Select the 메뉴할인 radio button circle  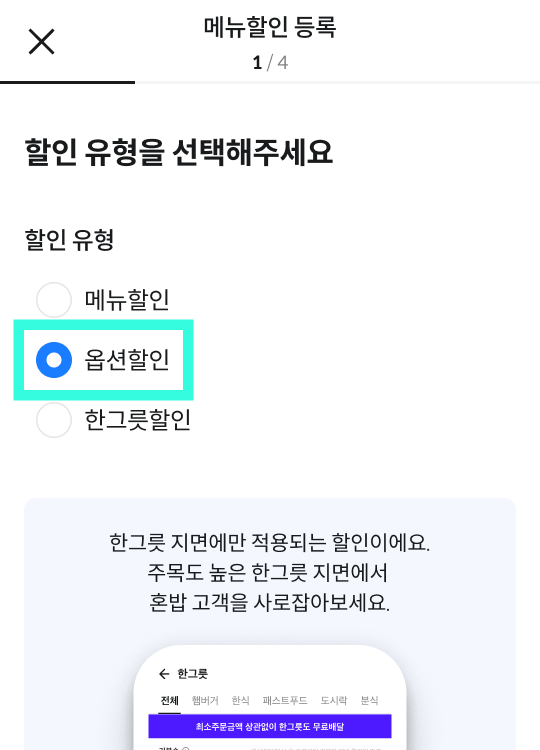tap(54, 300)
